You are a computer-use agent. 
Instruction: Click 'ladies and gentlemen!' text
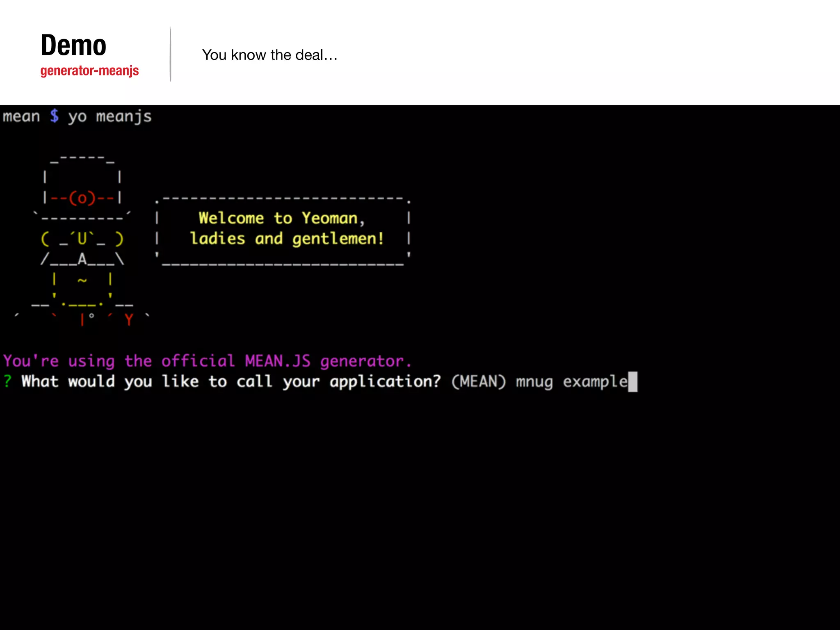tap(287, 239)
